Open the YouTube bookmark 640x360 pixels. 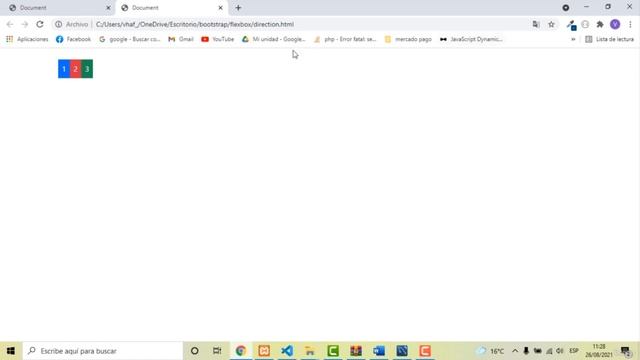(218, 39)
